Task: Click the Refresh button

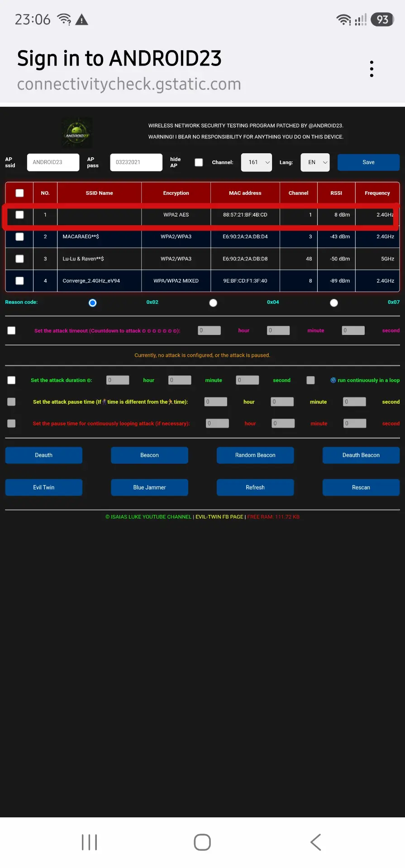Action: (255, 487)
